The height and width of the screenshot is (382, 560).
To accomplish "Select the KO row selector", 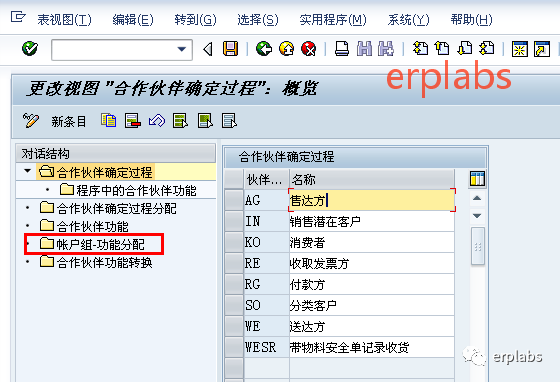I will point(234,242).
